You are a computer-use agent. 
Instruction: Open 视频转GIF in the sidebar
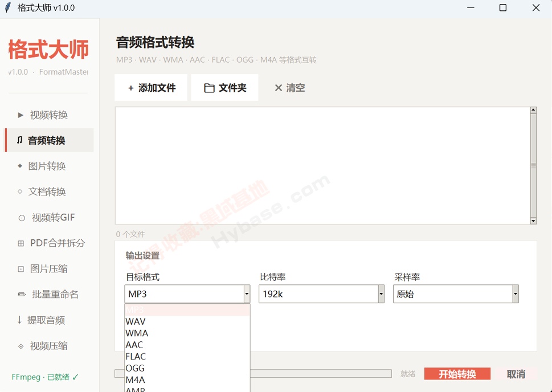click(x=49, y=217)
